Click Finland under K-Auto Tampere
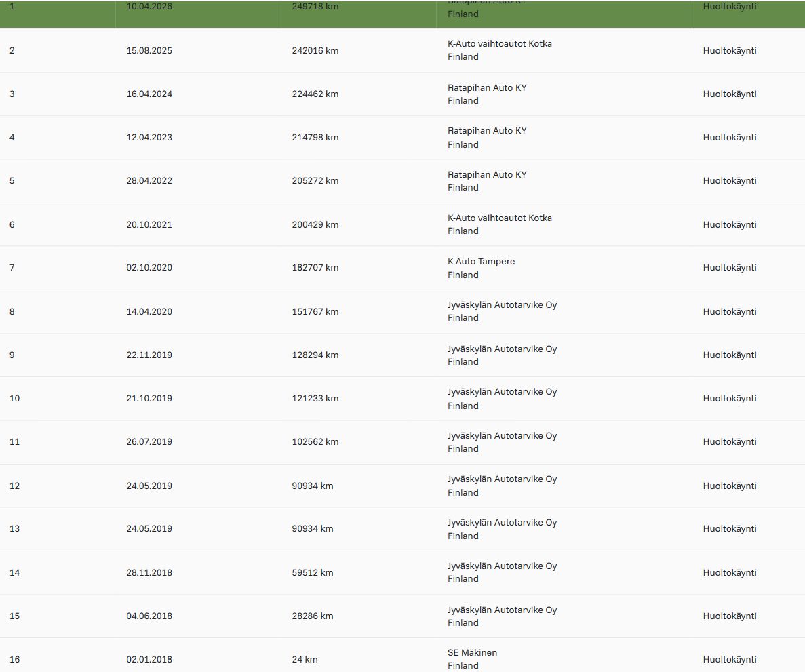The height and width of the screenshot is (672, 805). pos(463,275)
